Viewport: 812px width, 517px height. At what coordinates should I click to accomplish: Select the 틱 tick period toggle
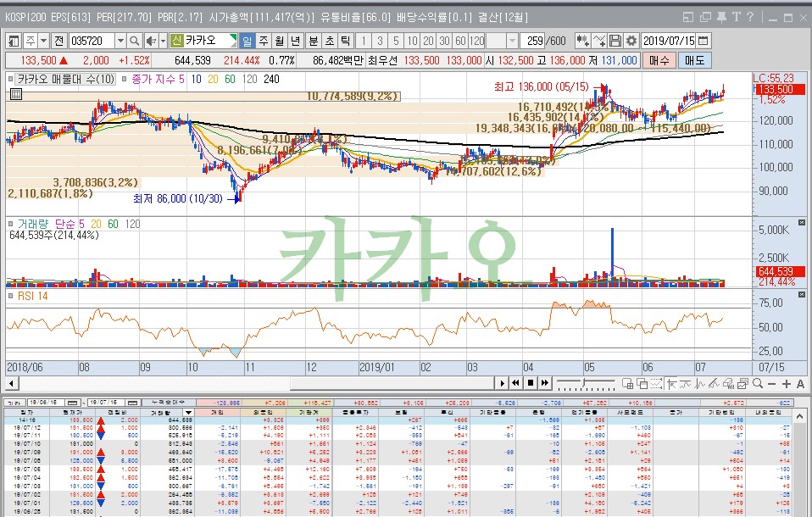(x=346, y=41)
